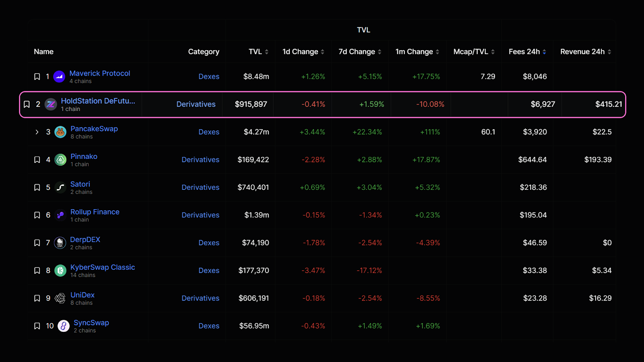Open Dexes category in DerpDEX row

pos(209,243)
